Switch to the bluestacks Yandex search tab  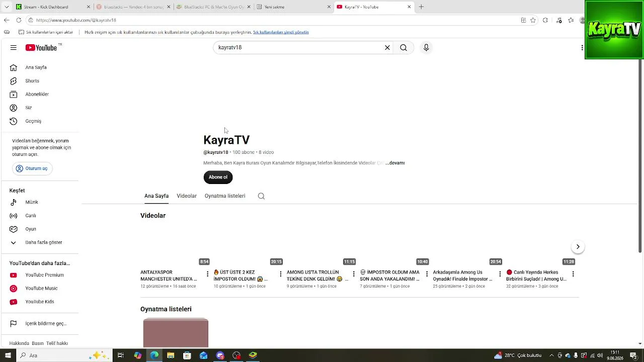click(x=133, y=7)
